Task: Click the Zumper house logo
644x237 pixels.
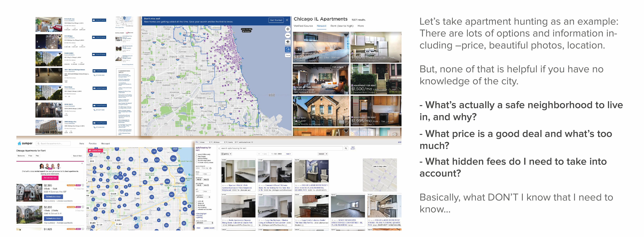Action: 19,143
